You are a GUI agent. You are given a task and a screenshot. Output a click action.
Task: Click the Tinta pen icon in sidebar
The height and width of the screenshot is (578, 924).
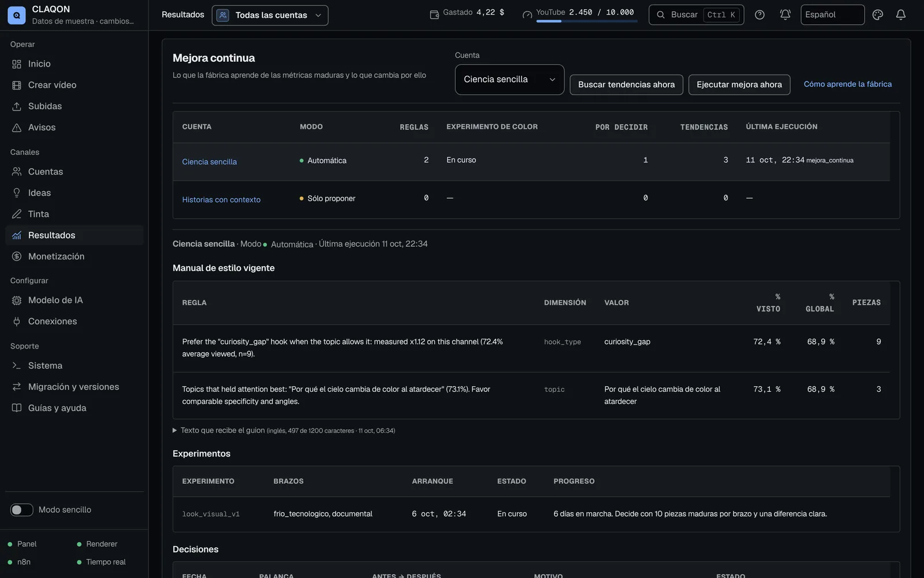pos(17,214)
